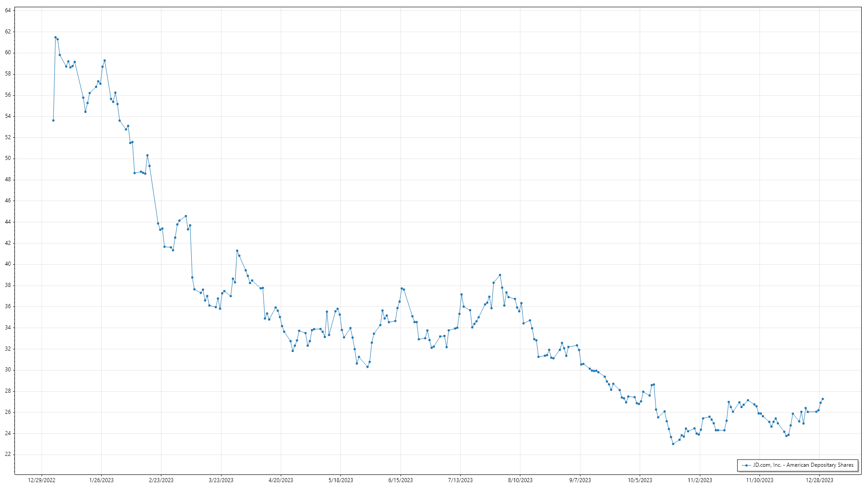Select the last data point of the series
The width and height of the screenshot is (868, 488).
click(x=823, y=399)
